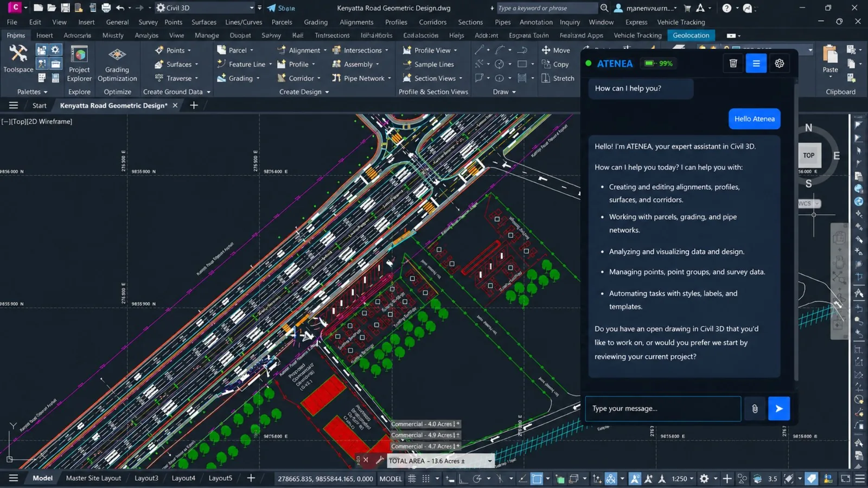Open the ATENEA menu list button
868x488 pixels.
[756, 63]
